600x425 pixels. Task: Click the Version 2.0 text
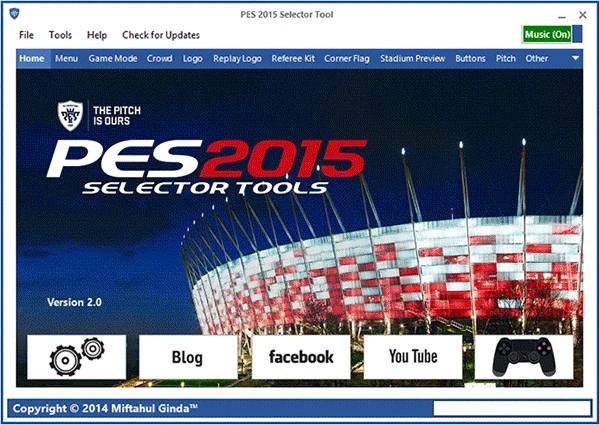[74, 302]
